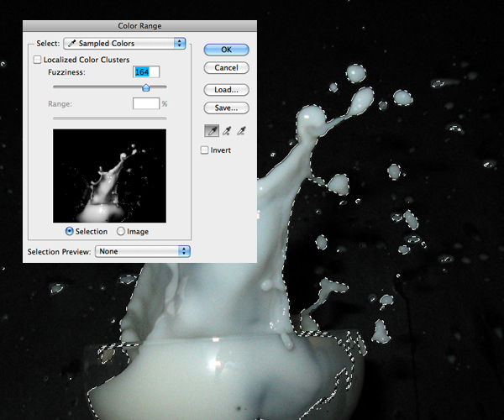
Task: Click the Range percentage input field
Action: pos(146,103)
